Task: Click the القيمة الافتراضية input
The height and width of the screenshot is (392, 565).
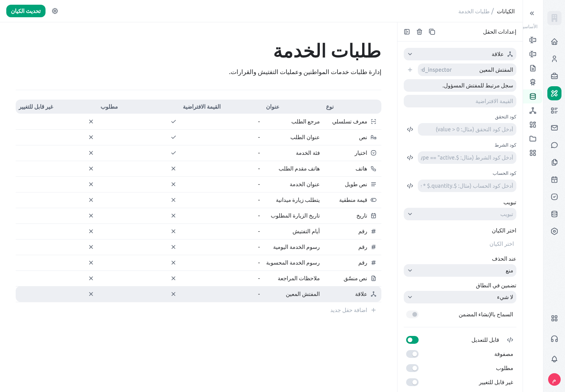Action: pyautogui.click(x=460, y=101)
